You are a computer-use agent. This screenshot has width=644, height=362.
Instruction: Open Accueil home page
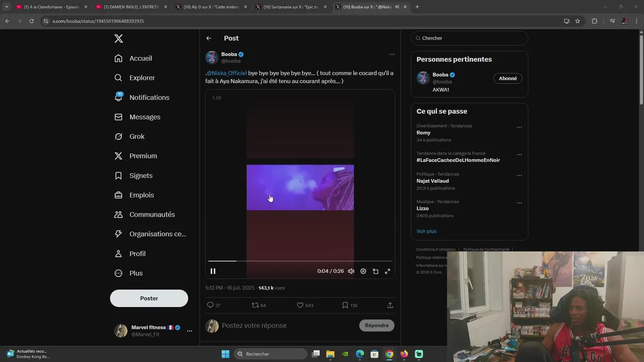pos(133,58)
